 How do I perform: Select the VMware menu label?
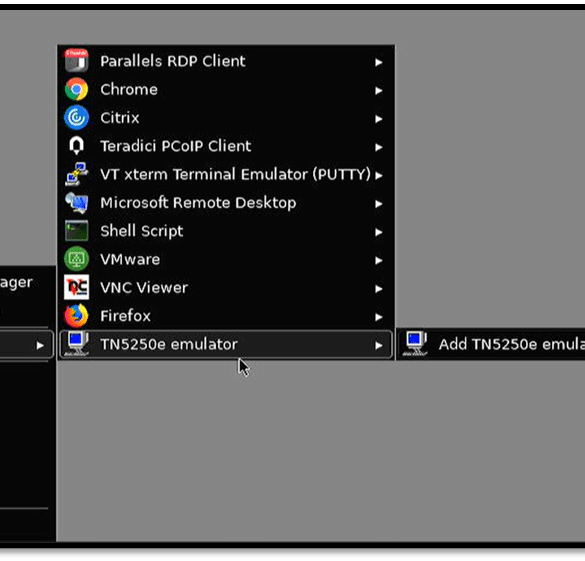coord(130,259)
